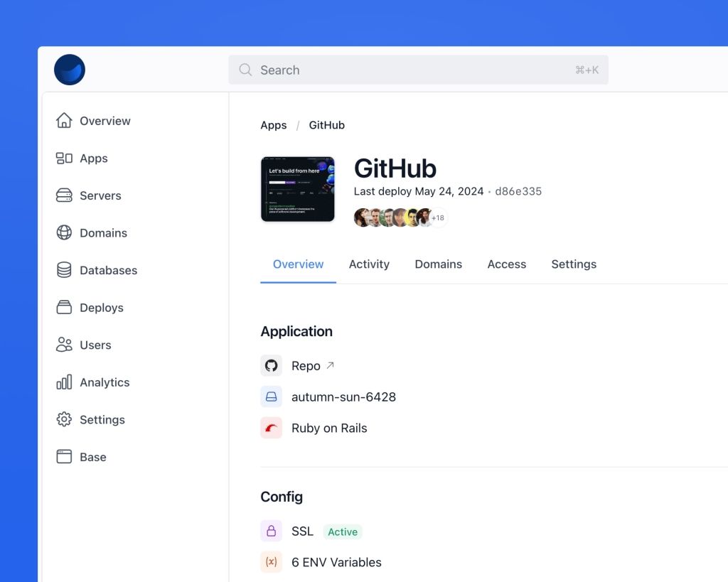Screen dimensions: 728x582
Task: Switch to the Activity tab
Action: click(369, 264)
